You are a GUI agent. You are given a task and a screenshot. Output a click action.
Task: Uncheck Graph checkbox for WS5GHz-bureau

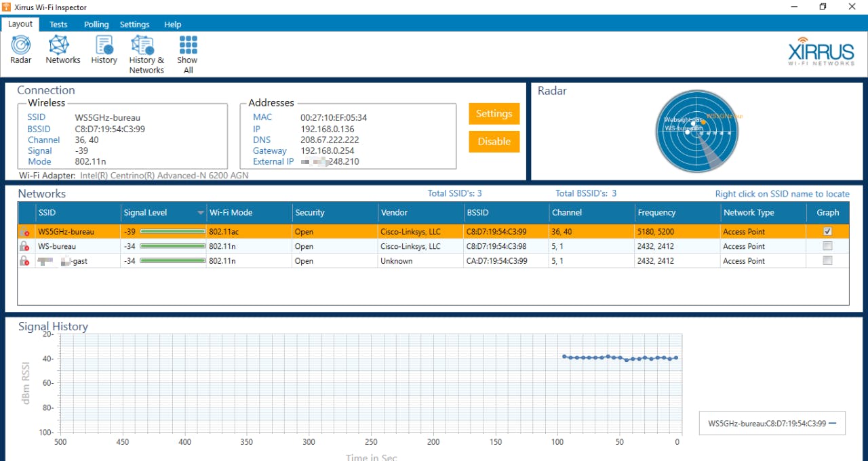tap(827, 231)
